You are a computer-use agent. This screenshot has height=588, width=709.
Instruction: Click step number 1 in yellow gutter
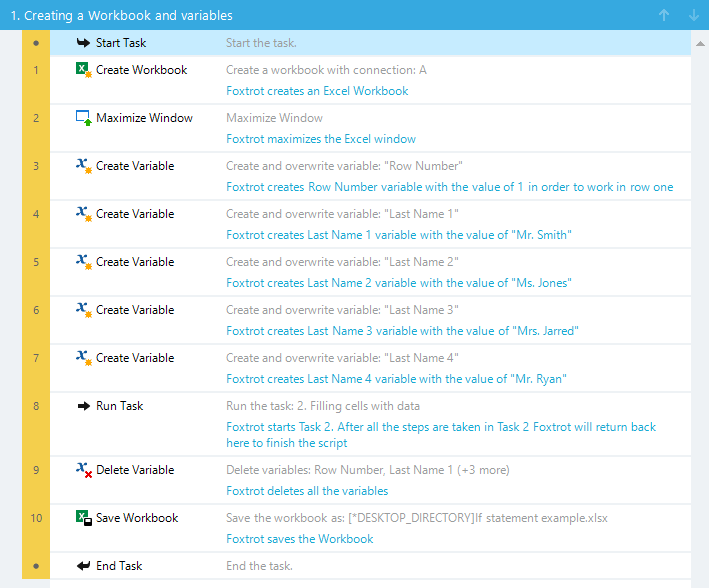click(x=36, y=70)
